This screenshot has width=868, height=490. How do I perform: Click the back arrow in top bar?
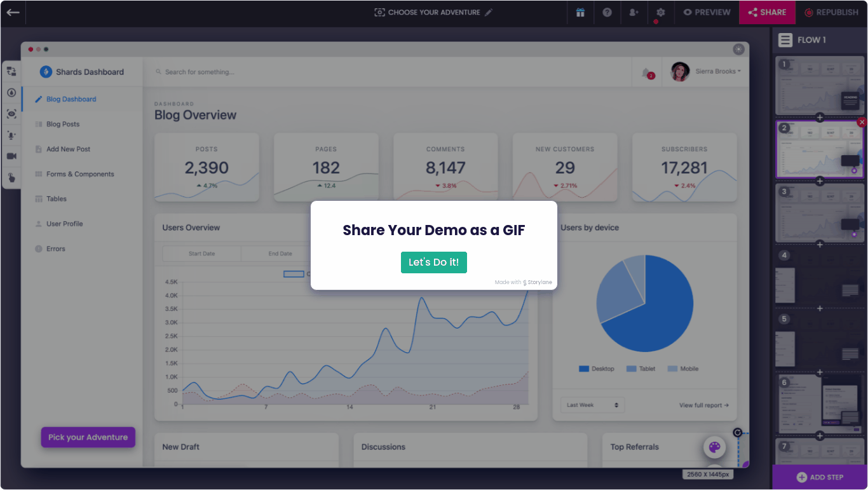tap(13, 12)
